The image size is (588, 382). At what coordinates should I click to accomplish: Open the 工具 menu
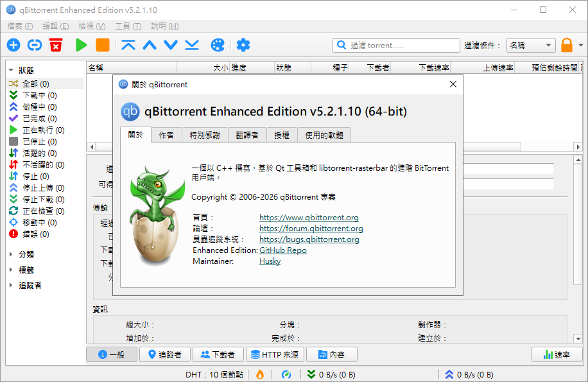coord(128,26)
